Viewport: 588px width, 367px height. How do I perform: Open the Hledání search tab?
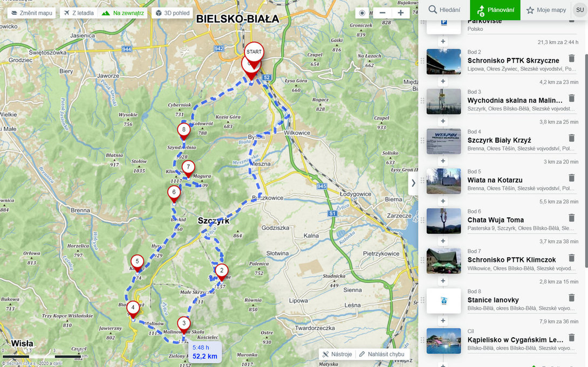445,10
